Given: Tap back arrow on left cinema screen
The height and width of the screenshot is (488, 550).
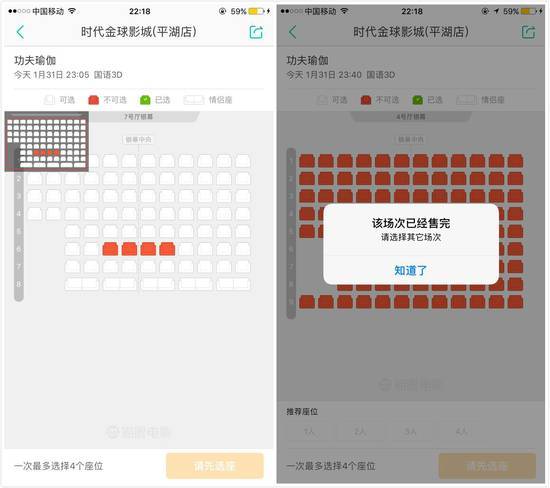Looking at the screenshot, I should click(20, 32).
